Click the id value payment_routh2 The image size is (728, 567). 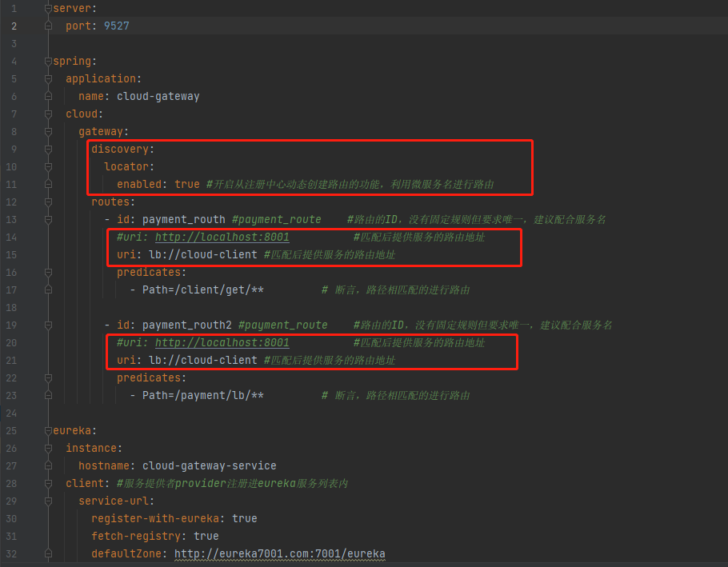[x=186, y=325]
